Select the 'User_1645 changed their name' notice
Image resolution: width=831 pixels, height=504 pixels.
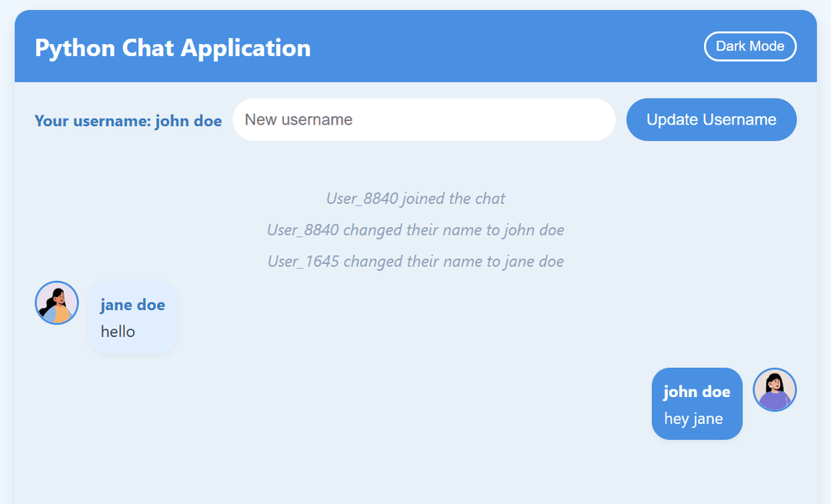point(415,262)
